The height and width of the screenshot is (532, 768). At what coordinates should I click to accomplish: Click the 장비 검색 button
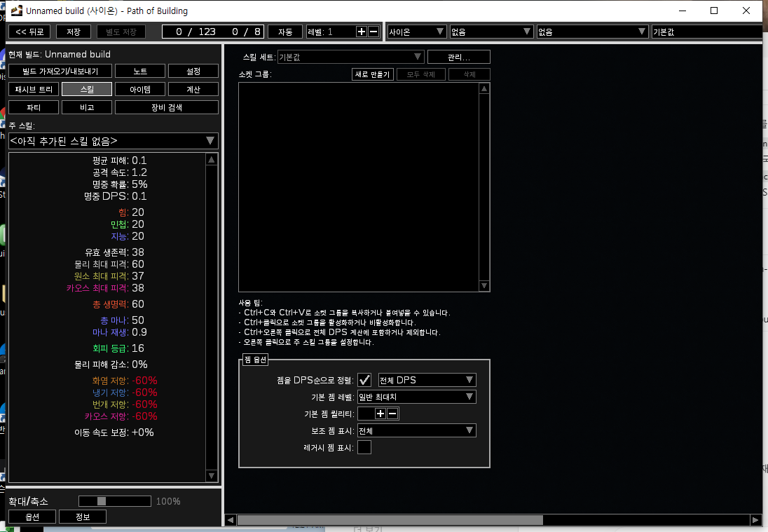[167, 107]
